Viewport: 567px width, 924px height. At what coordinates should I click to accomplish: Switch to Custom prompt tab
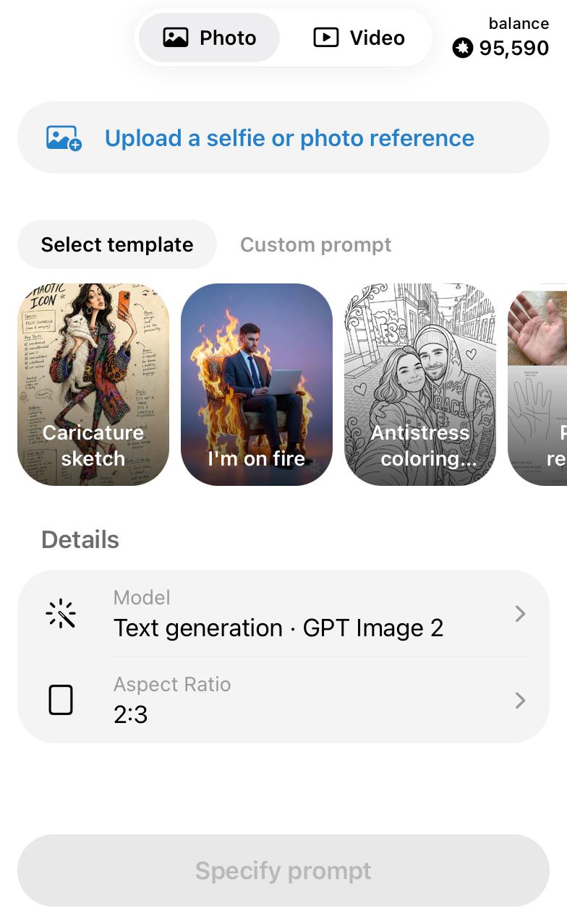point(315,244)
